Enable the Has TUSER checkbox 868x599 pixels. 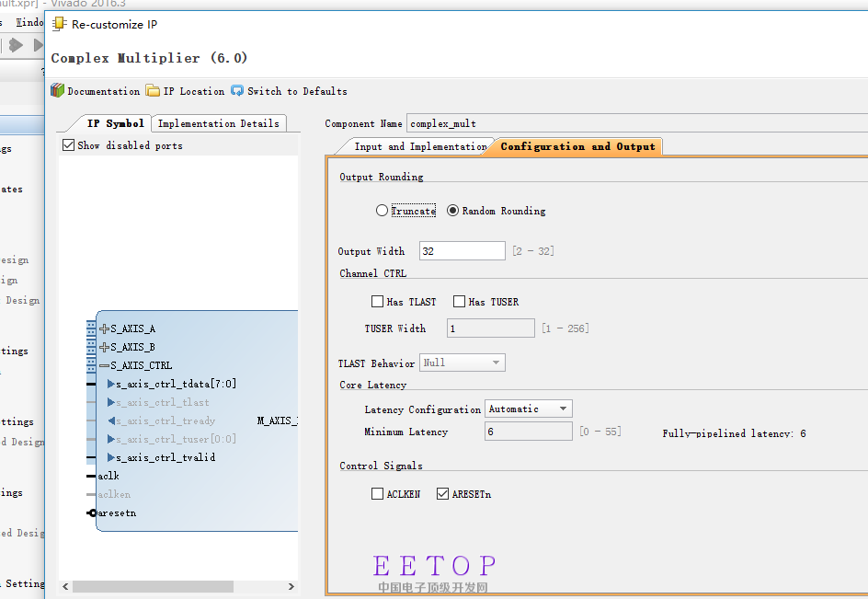459,302
